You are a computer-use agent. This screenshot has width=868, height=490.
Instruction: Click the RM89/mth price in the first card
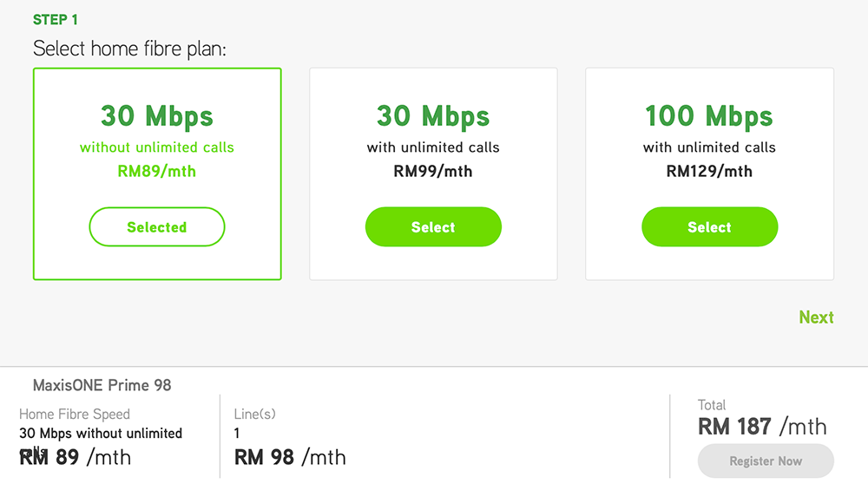click(x=157, y=172)
